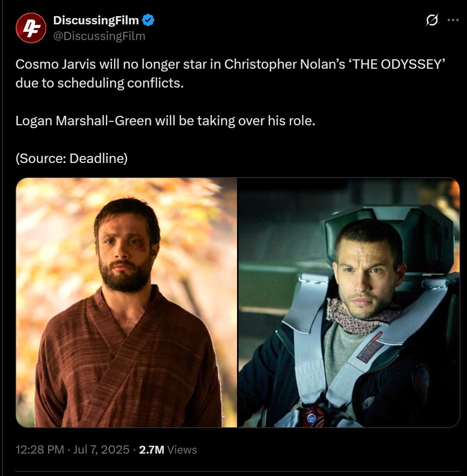The height and width of the screenshot is (476, 467).
Task: Open the DiscussingFilm display name link
Action: click(96, 20)
